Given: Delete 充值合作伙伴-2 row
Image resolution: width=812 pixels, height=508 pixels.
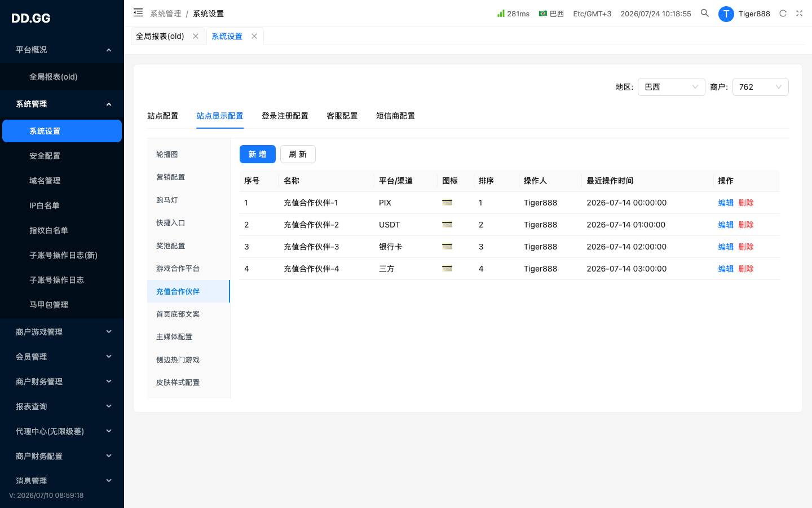Looking at the screenshot, I should click(746, 225).
